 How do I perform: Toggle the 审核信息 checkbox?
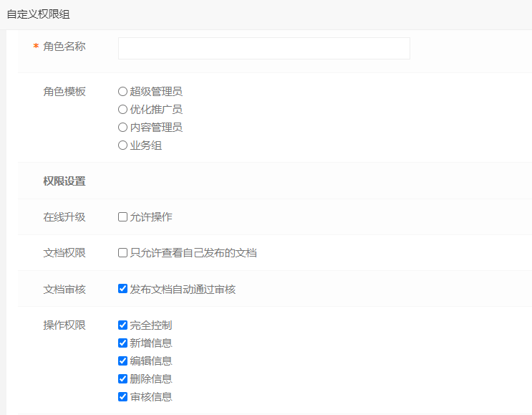[122, 396]
